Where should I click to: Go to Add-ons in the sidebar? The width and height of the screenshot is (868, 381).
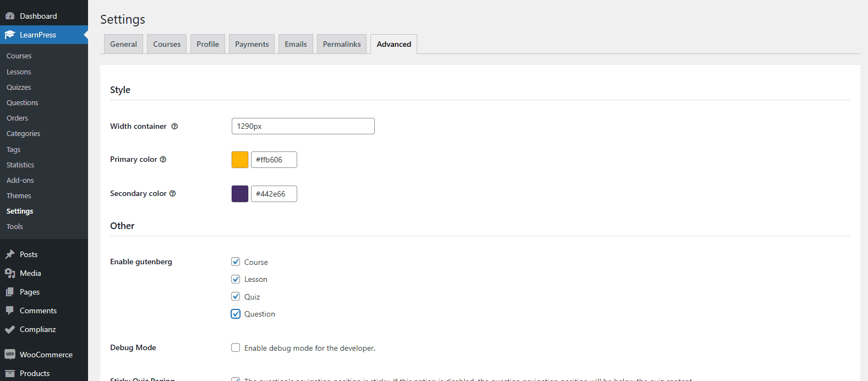tap(20, 180)
